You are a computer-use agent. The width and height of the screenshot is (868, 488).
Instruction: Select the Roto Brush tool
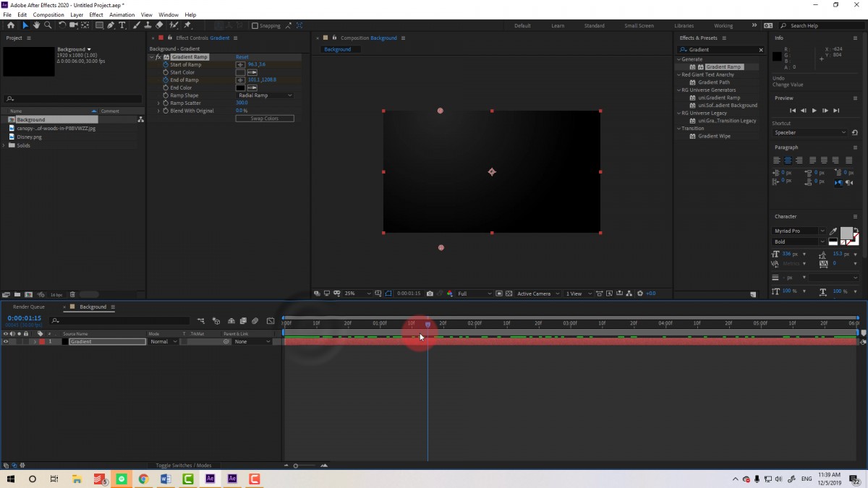click(174, 25)
